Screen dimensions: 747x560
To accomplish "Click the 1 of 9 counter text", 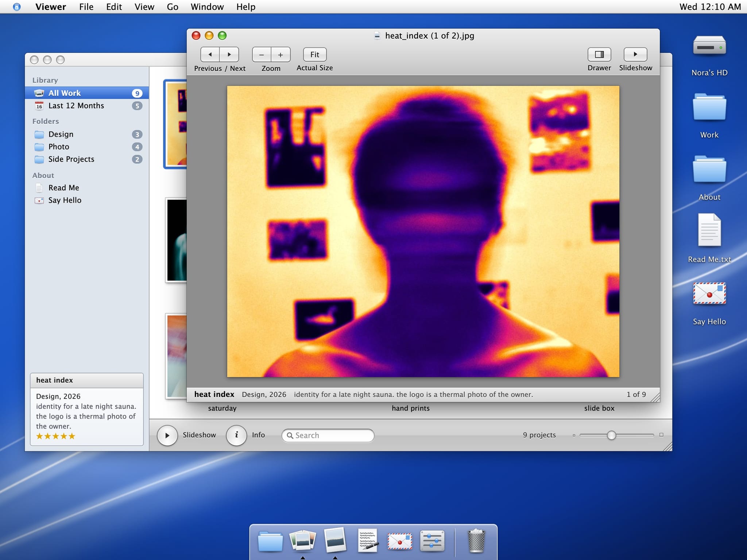I will point(636,394).
